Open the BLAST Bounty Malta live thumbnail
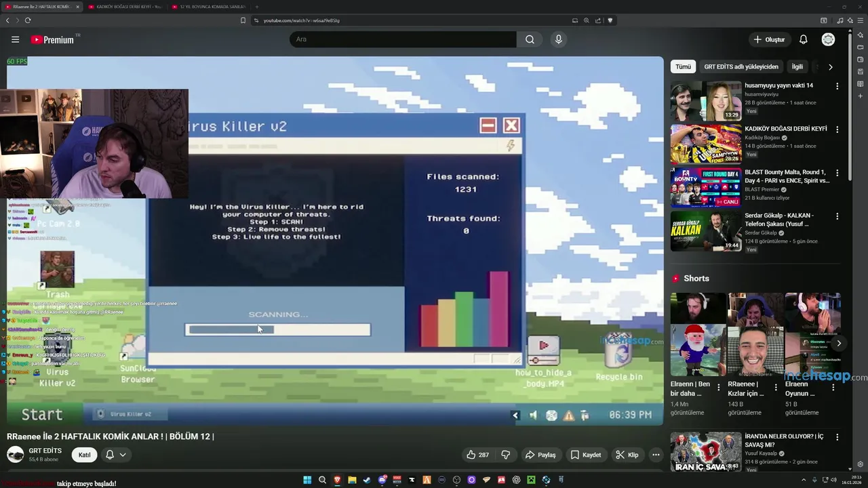The image size is (868, 488). pos(705,188)
